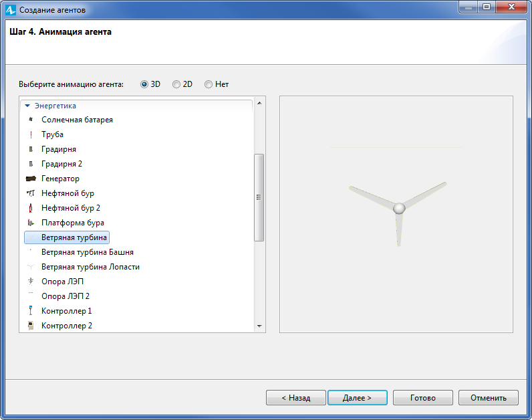532x420 pixels.
Task: Select the Градирня 2 list item
Action: point(61,164)
